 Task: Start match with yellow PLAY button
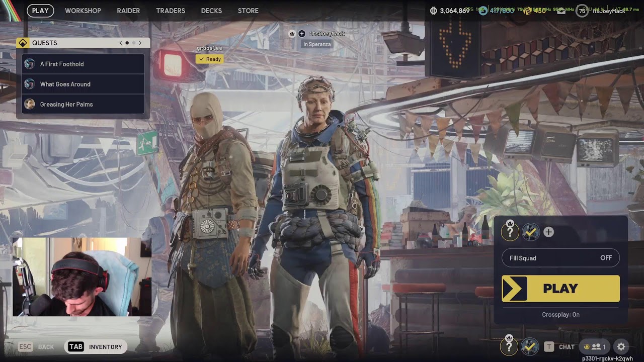pyautogui.click(x=560, y=289)
